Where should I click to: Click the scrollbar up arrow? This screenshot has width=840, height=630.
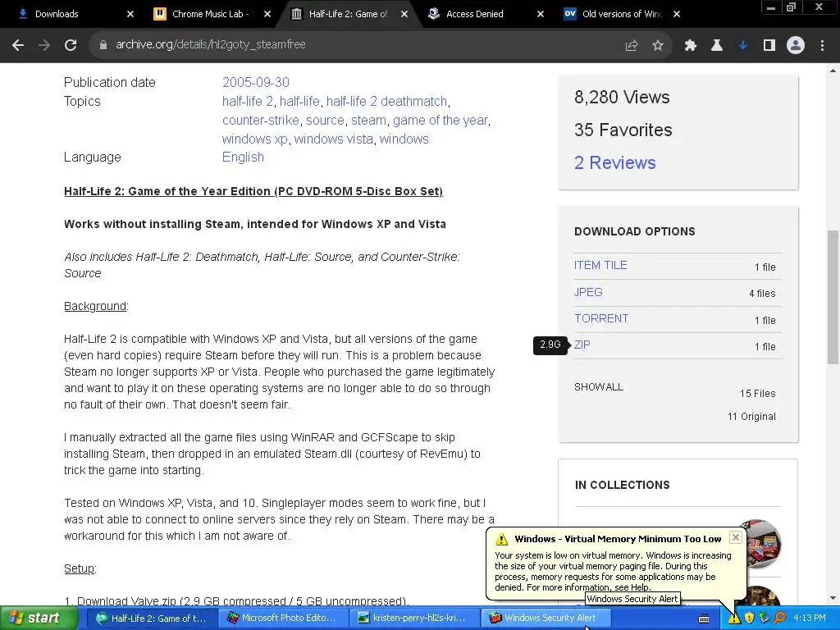pos(833,71)
